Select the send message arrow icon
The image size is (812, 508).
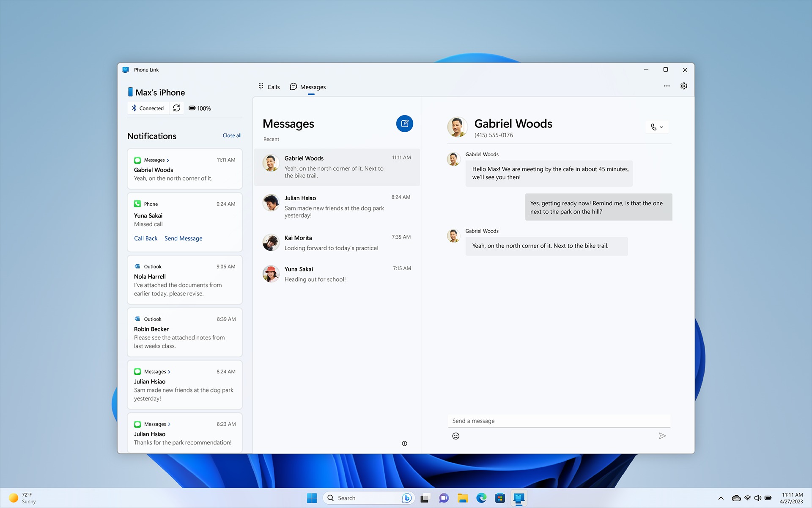point(662,436)
